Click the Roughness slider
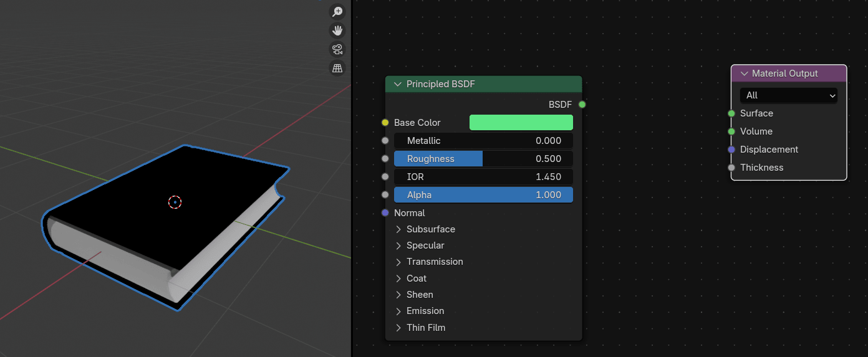 (483, 159)
